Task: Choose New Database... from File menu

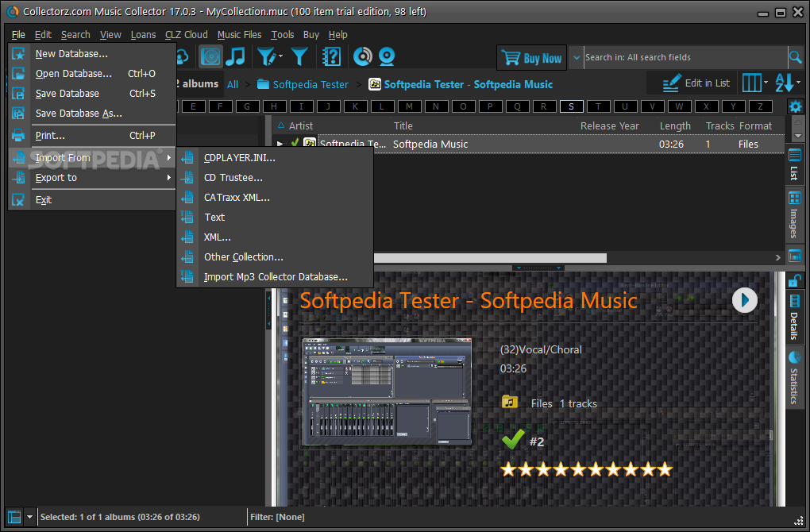Action: [93, 54]
